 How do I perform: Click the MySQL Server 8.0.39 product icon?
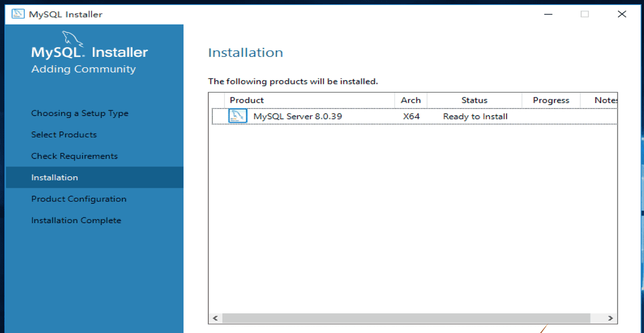(237, 116)
